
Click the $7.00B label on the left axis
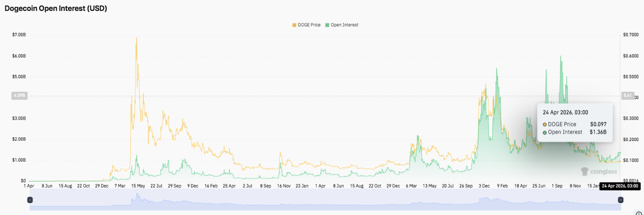(18, 35)
